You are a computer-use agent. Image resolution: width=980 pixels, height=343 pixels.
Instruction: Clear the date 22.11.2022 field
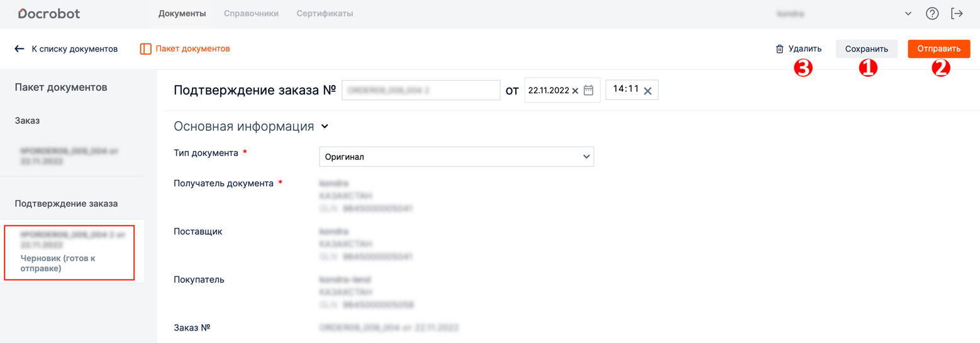click(x=575, y=91)
